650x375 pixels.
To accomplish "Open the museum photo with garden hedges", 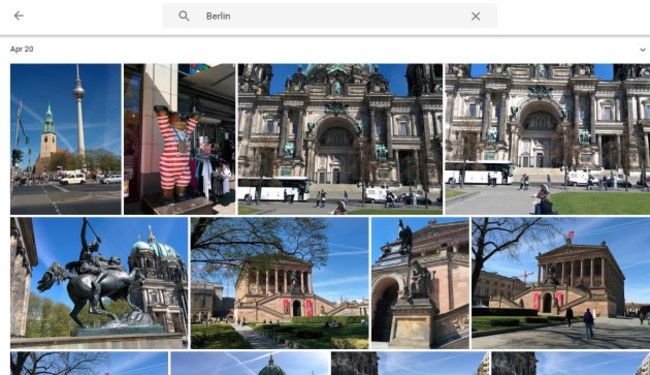I will (279, 283).
